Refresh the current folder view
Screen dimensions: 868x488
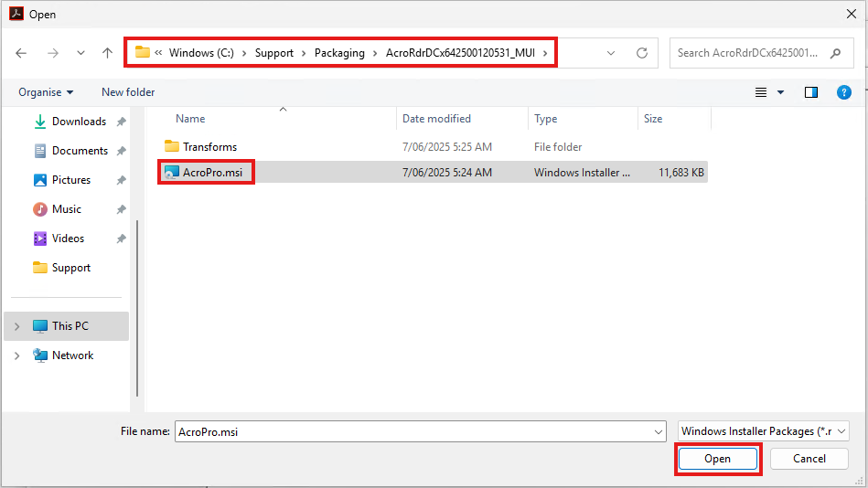click(642, 53)
